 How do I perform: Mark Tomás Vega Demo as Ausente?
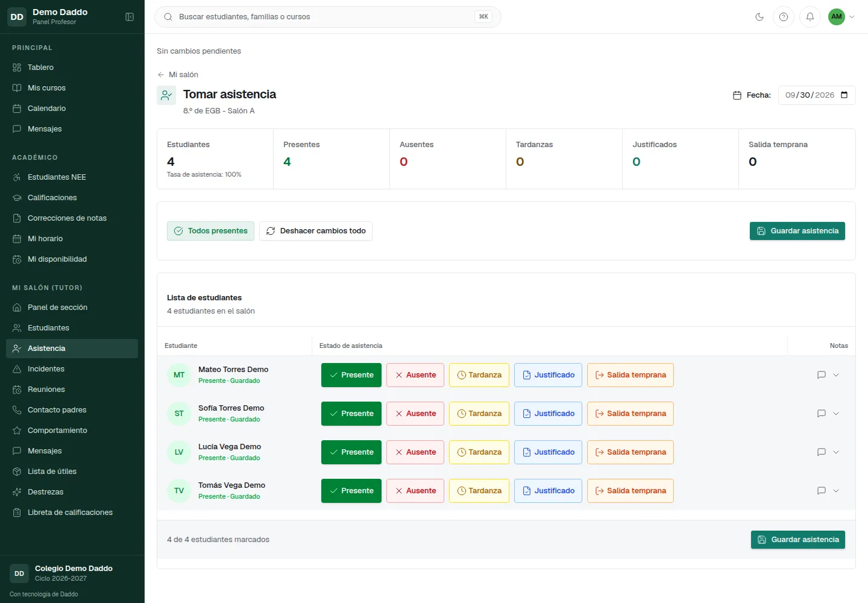415,491
